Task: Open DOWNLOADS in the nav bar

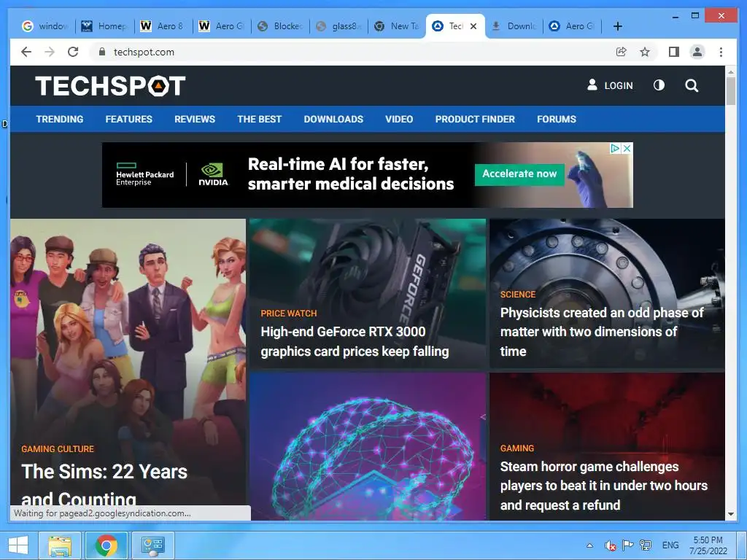Action: pyautogui.click(x=333, y=119)
